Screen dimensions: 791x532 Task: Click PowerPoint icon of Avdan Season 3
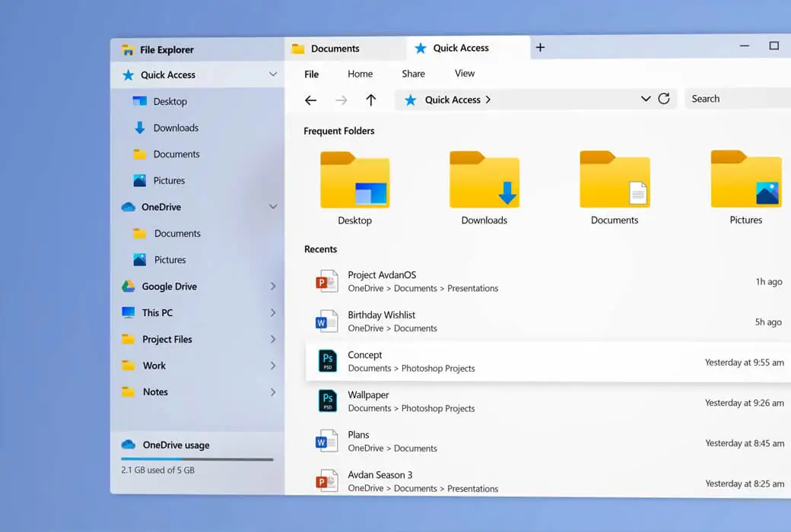tap(326, 480)
